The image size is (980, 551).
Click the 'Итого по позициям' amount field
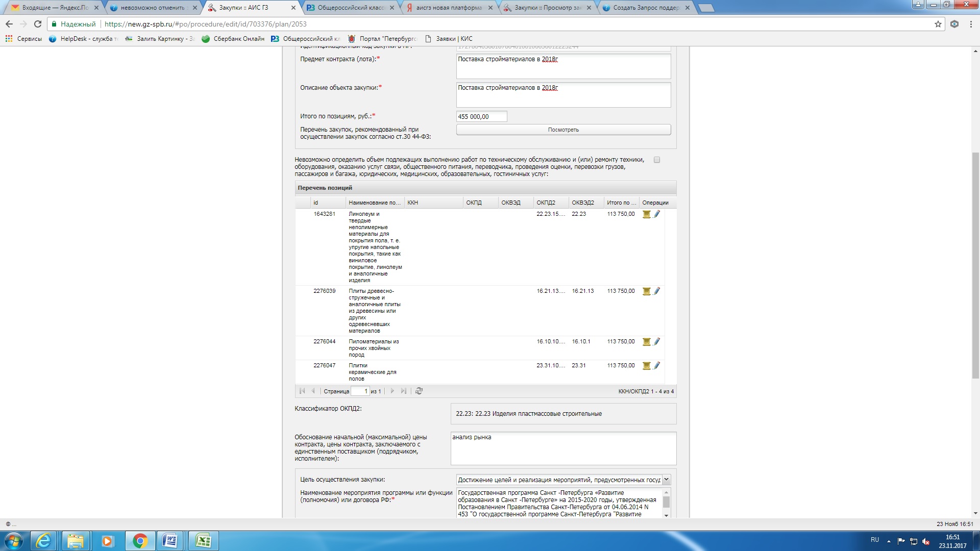click(481, 116)
